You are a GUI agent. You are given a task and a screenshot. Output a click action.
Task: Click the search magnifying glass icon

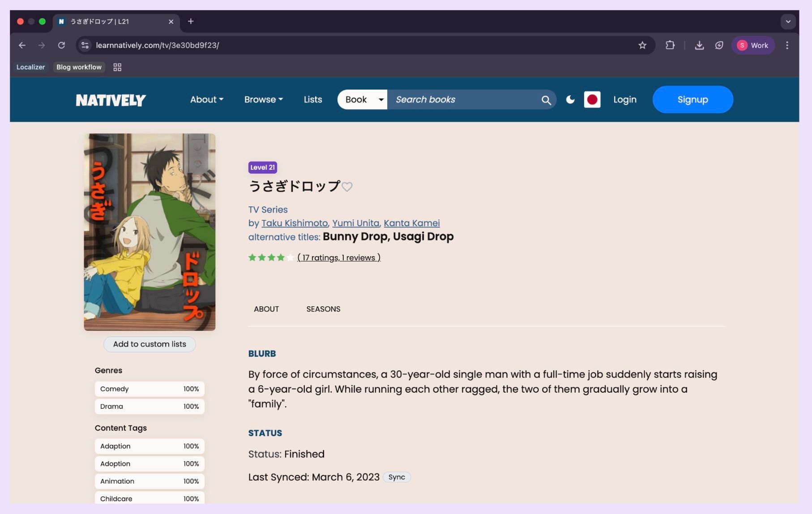tap(546, 99)
